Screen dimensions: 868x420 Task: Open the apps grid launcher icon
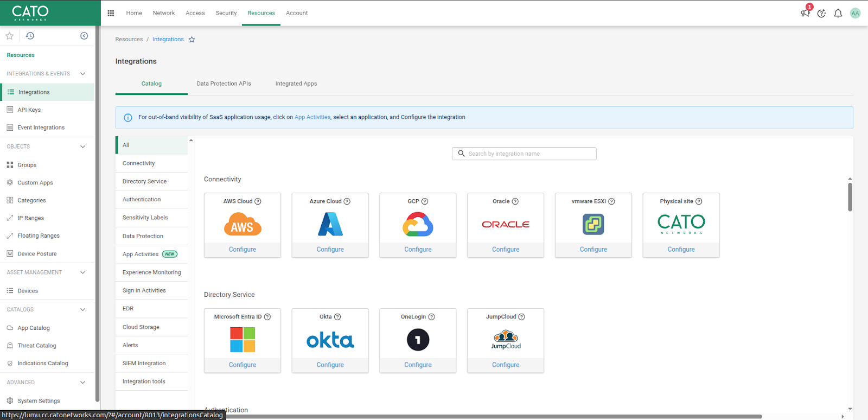point(111,13)
